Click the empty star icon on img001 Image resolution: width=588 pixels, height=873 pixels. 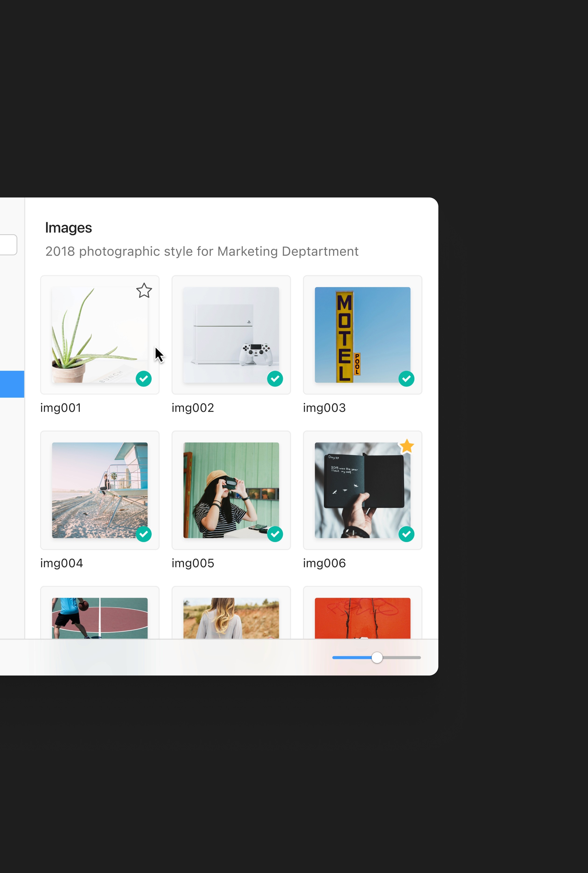coord(144,291)
